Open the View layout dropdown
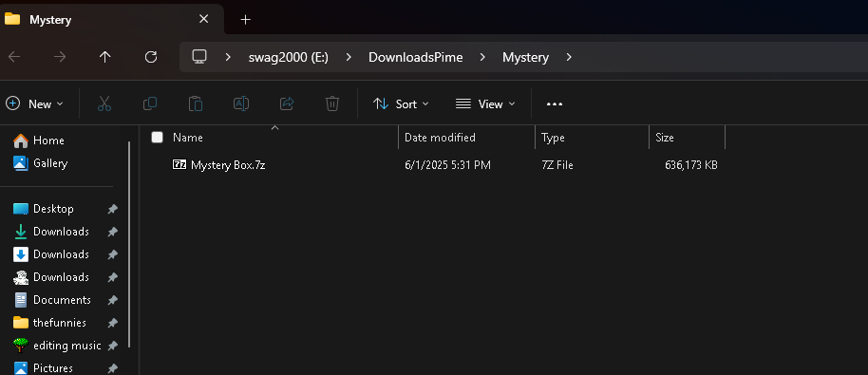 485,103
